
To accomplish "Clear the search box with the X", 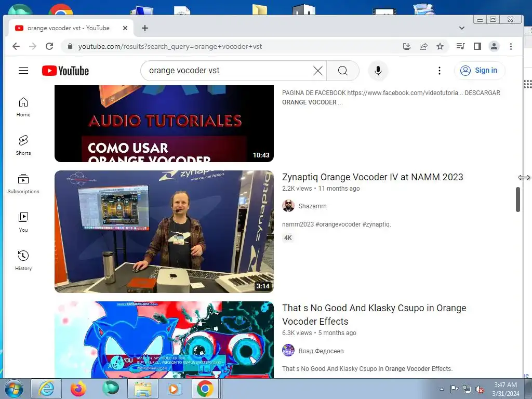I will coord(318,71).
